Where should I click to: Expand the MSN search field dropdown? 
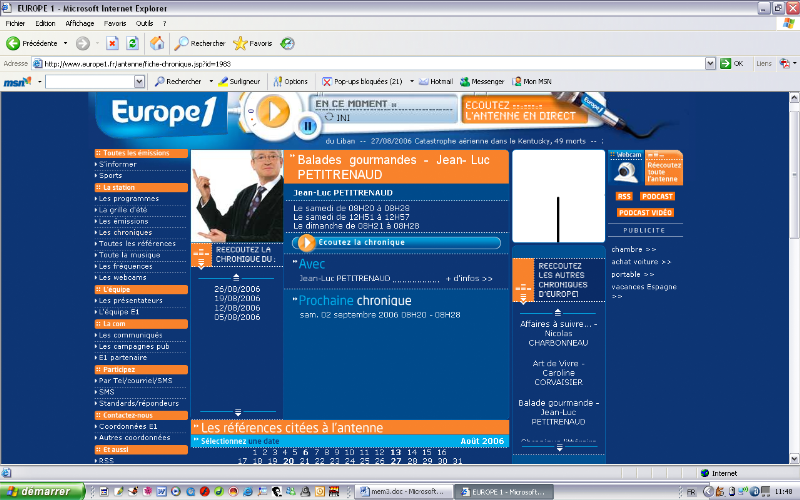tap(139, 82)
